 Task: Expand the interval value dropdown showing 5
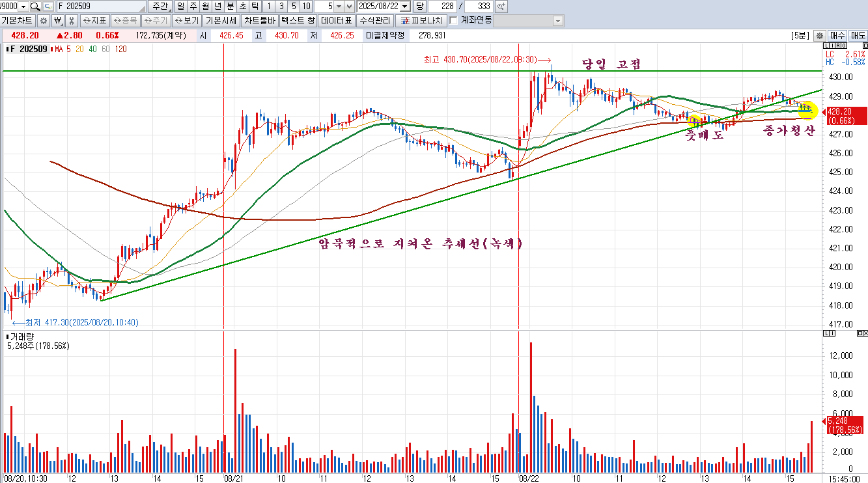pyautogui.click(x=339, y=7)
